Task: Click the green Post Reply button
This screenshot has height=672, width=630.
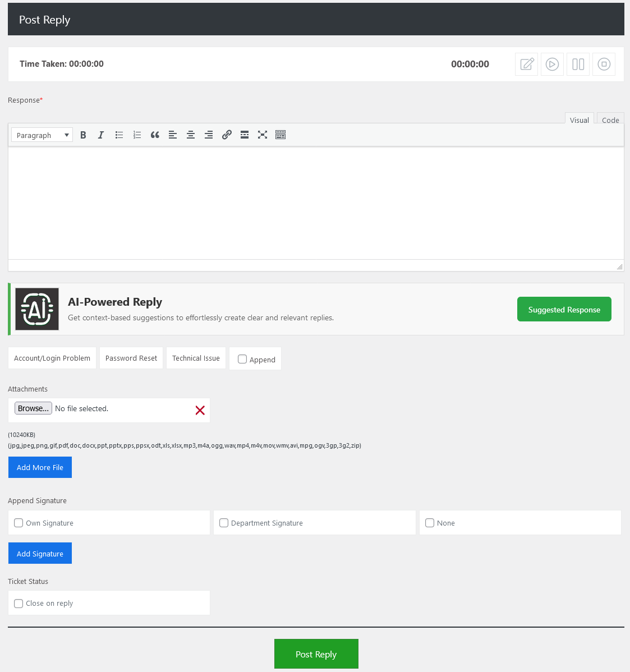Action: (316, 654)
